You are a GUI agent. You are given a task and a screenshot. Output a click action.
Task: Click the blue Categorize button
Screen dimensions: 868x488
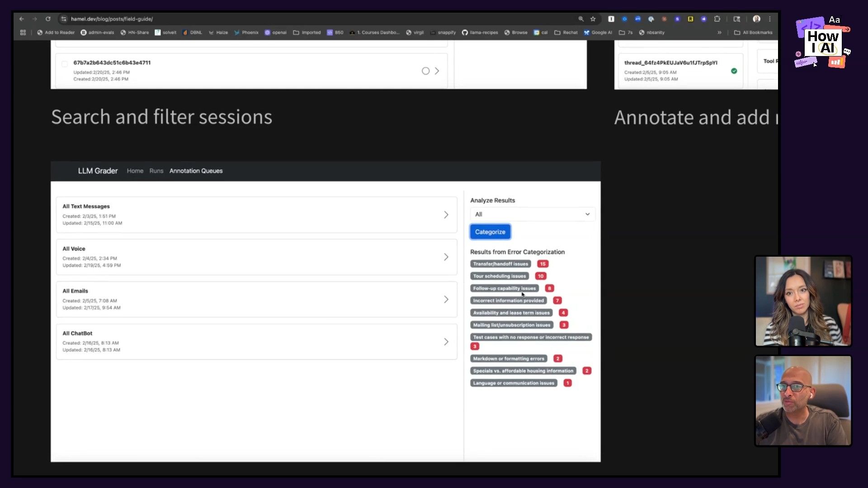(490, 232)
